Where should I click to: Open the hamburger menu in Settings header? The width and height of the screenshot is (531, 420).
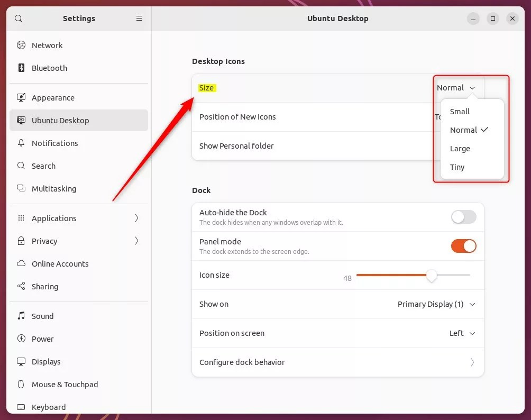pos(139,18)
